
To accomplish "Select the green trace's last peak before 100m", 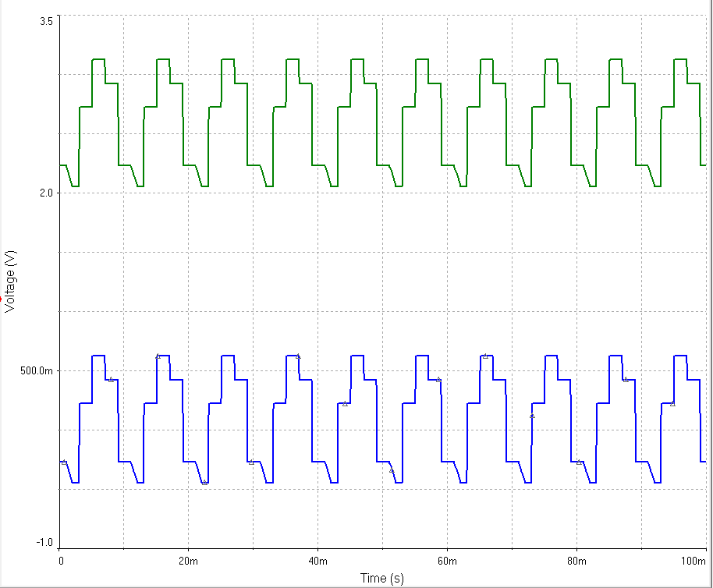I will (x=680, y=59).
